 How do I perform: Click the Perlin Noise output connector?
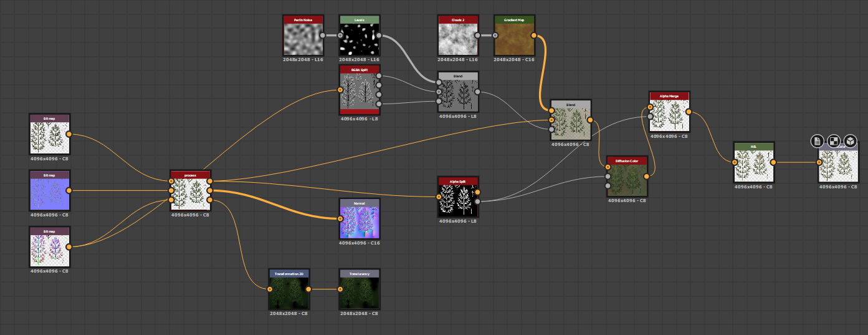pos(323,36)
